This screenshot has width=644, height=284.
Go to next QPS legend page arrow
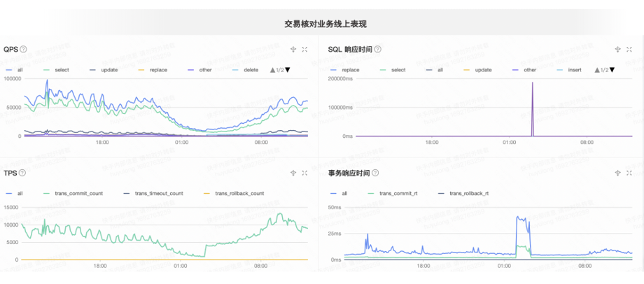click(288, 70)
